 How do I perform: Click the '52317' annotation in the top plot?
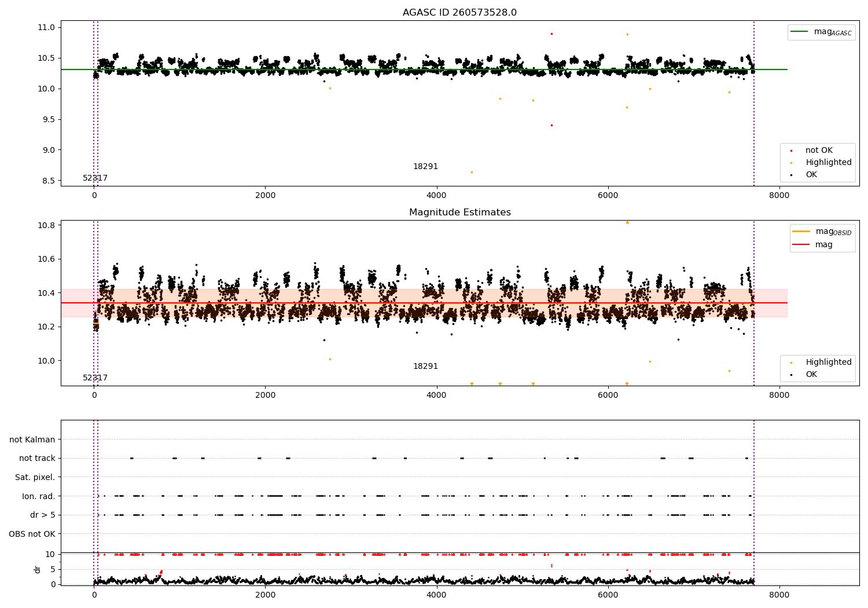[x=95, y=178]
